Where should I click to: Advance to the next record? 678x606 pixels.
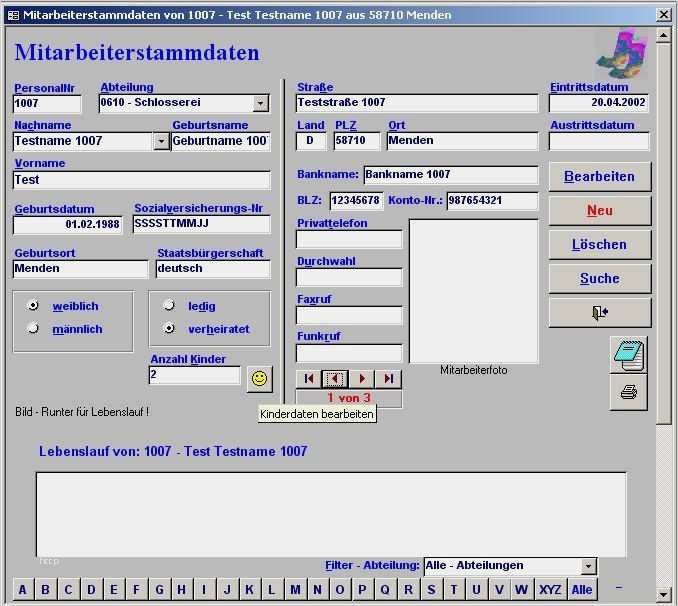tap(362, 379)
